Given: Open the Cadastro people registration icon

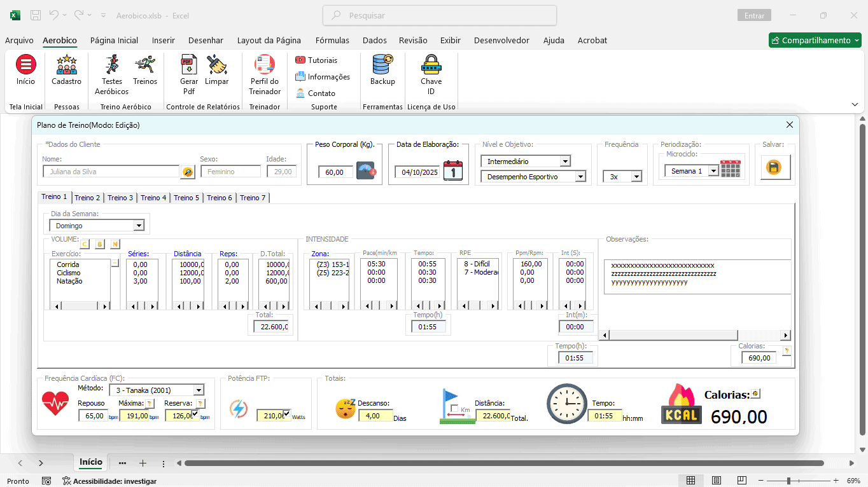Looking at the screenshot, I should [x=67, y=70].
